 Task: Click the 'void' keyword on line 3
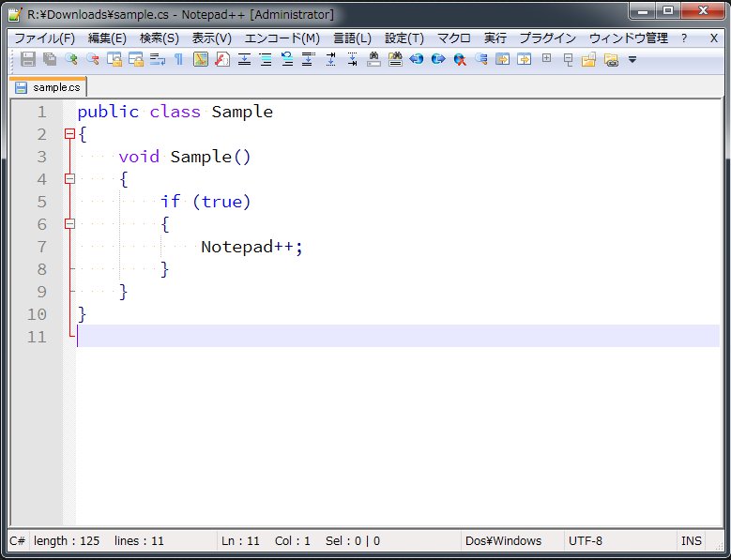(139, 157)
